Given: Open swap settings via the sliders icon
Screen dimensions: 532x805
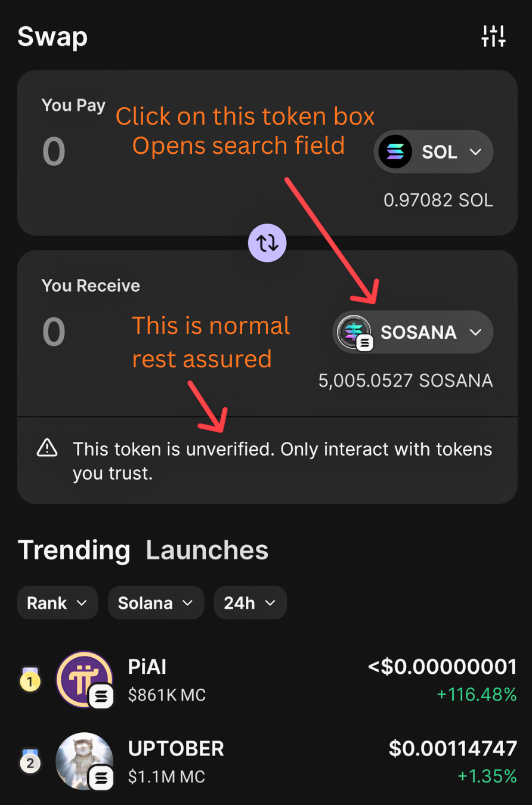Looking at the screenshot, I should click(x=493, y=36).
